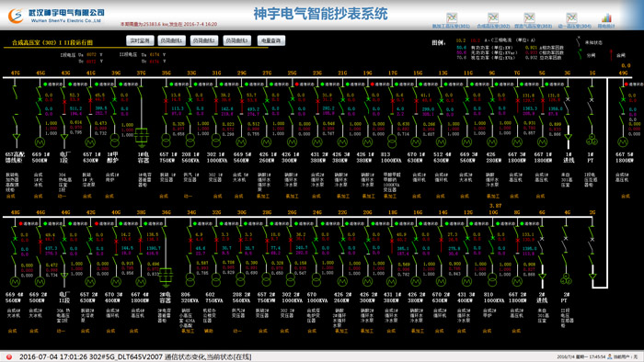Screen dimensions: 644x362
Task: Click the green communication status light for 45G
Action: coord(45,84)
